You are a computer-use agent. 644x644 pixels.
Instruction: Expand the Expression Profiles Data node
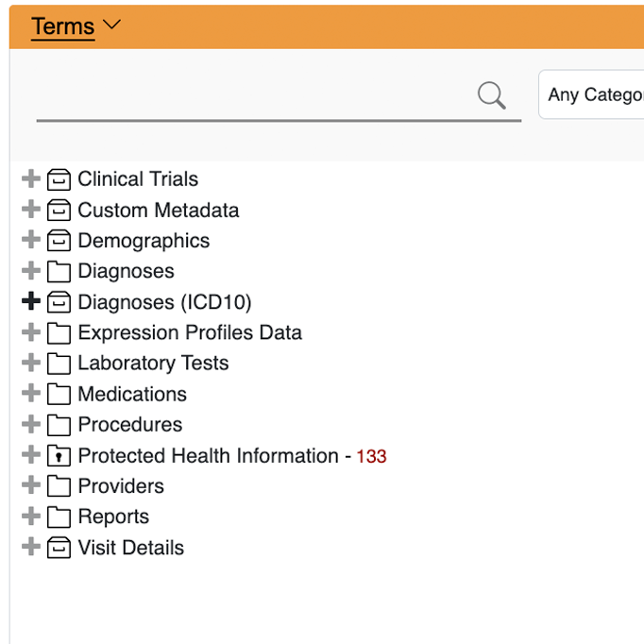click(30, 332)
